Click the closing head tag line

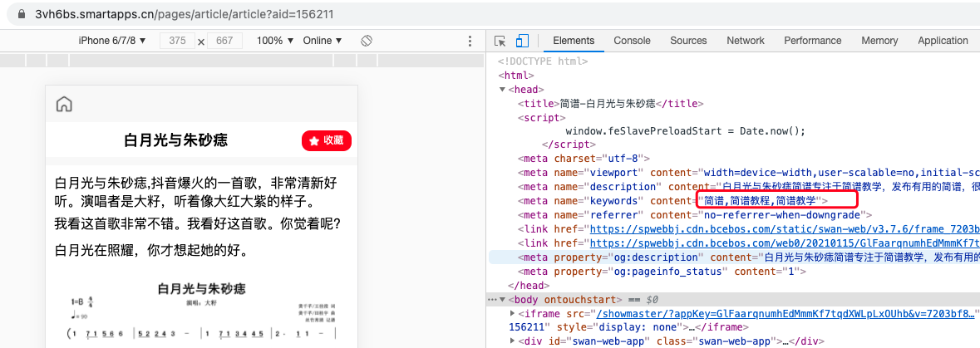[x=529, y=285]
